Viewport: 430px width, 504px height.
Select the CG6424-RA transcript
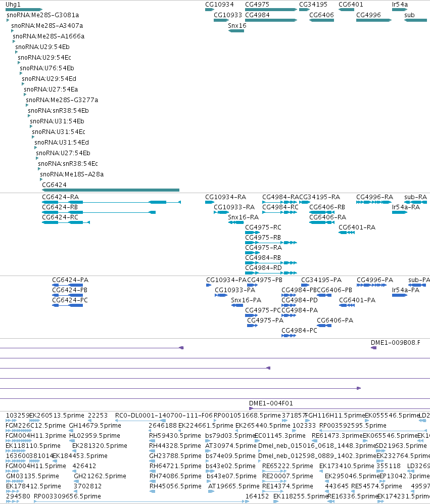pos(112,202)
